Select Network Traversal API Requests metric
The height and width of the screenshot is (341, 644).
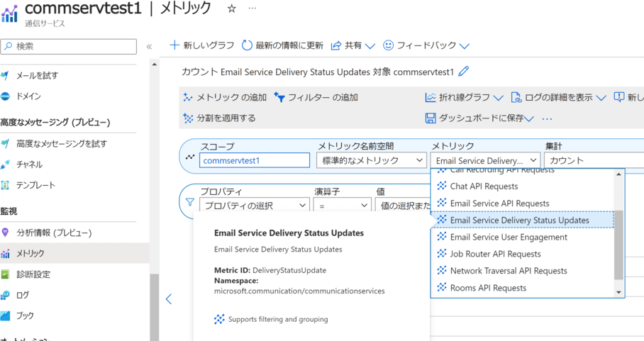(x=523, y=270)
